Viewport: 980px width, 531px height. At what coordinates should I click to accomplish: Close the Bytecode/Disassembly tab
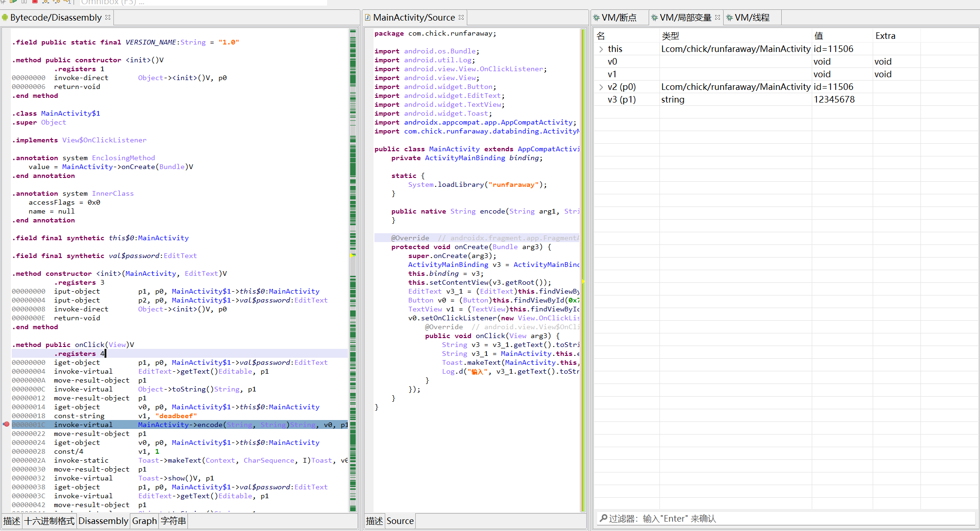(x=108, y=17)
